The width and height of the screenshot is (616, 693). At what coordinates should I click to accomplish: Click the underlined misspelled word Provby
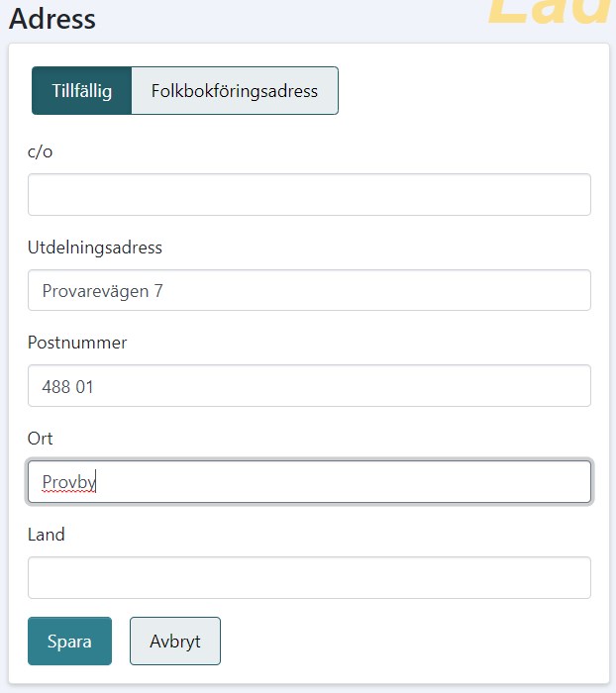68,482
